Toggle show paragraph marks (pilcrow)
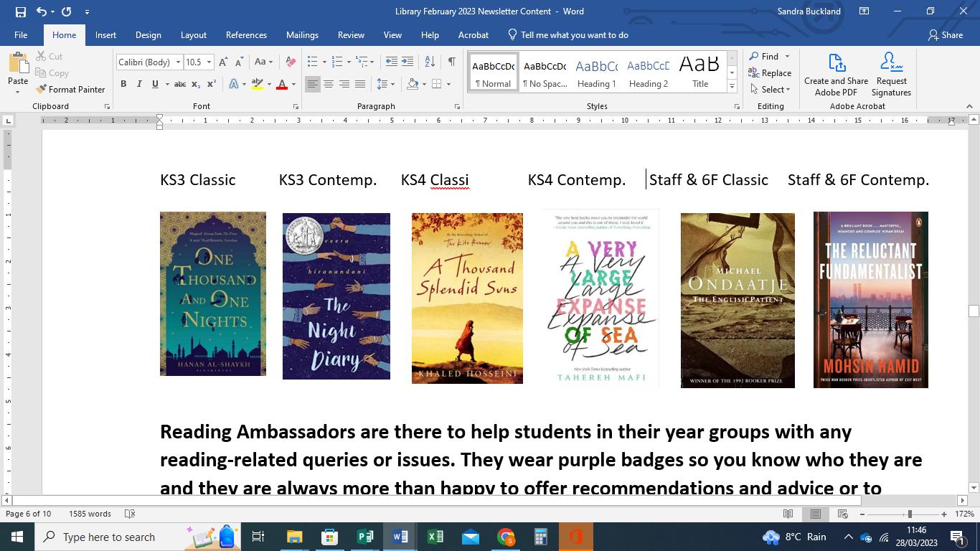This screenshot has width=980, height=551. tap(451, 62)
